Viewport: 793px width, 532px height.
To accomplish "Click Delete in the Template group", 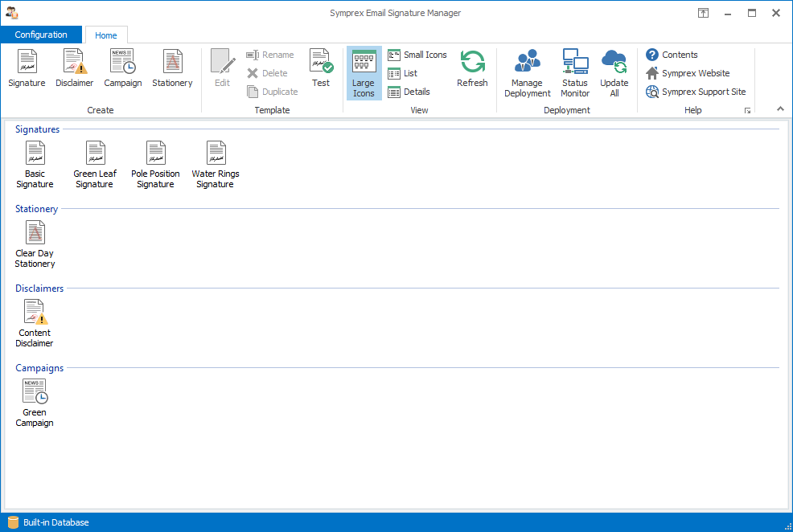I will (268, 73).
